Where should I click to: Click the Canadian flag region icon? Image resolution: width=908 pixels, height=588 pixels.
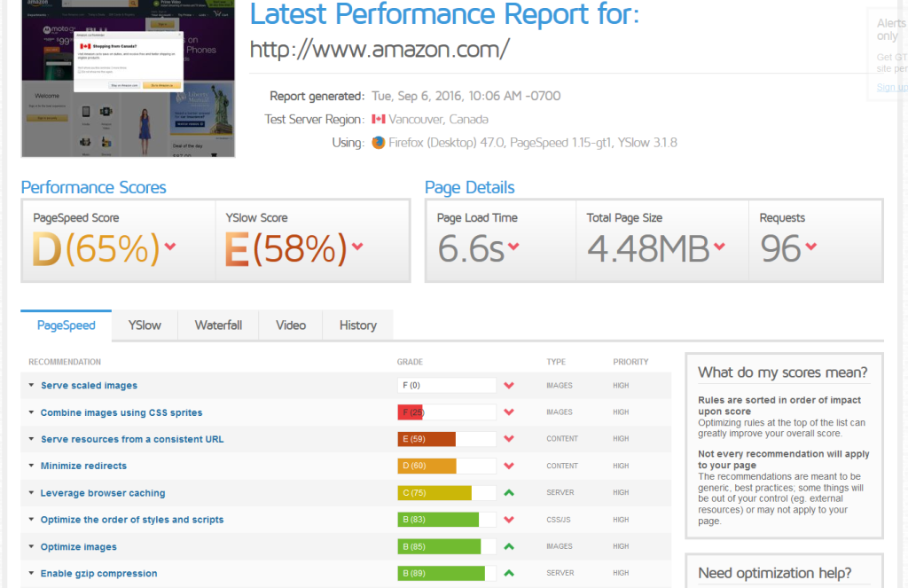(379, 120)
